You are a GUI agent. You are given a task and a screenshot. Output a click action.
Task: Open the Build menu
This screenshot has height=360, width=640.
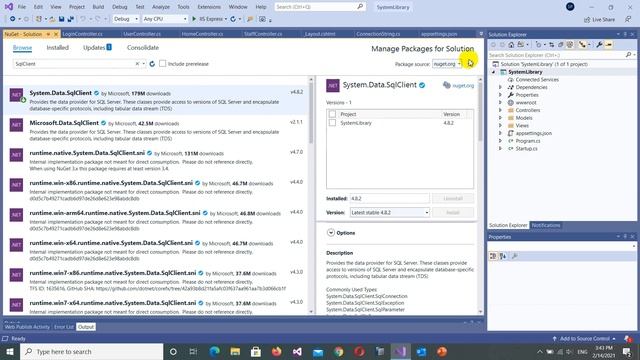(98, 7)
